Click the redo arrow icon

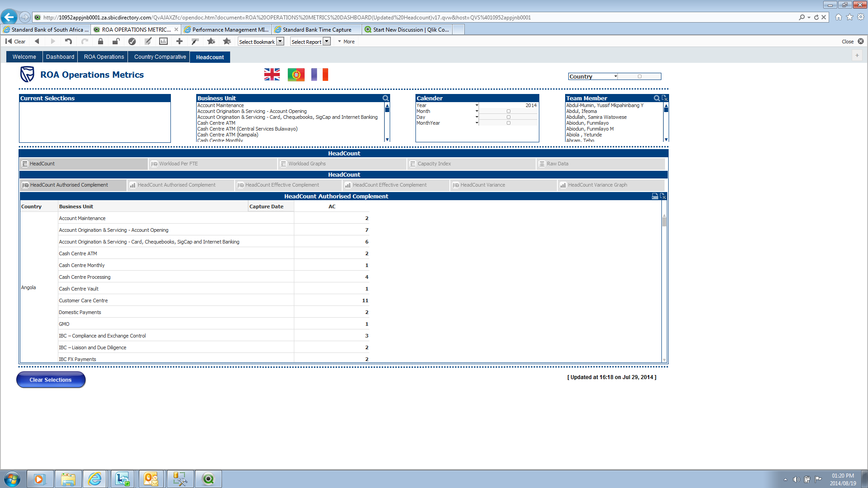85,42
